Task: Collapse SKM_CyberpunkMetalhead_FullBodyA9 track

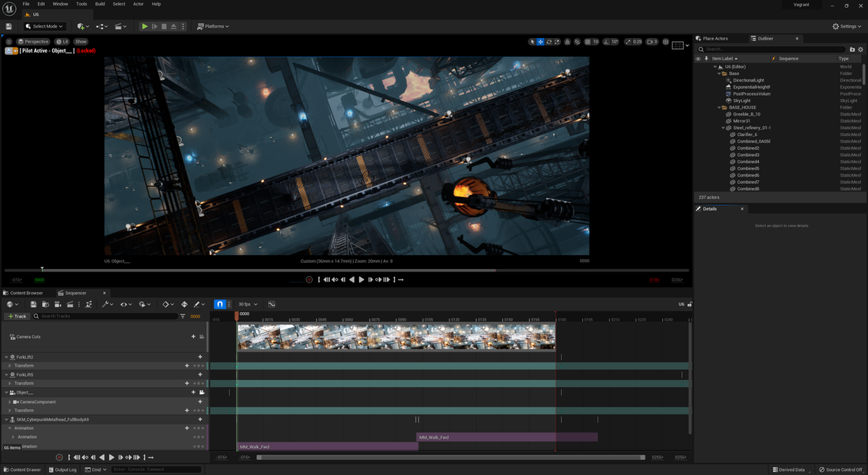Action: [x=6, y=420]
